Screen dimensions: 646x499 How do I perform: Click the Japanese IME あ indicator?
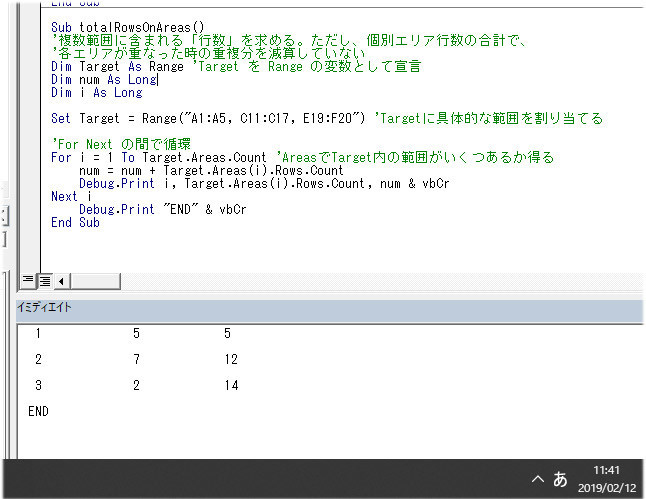click(560, 479)
